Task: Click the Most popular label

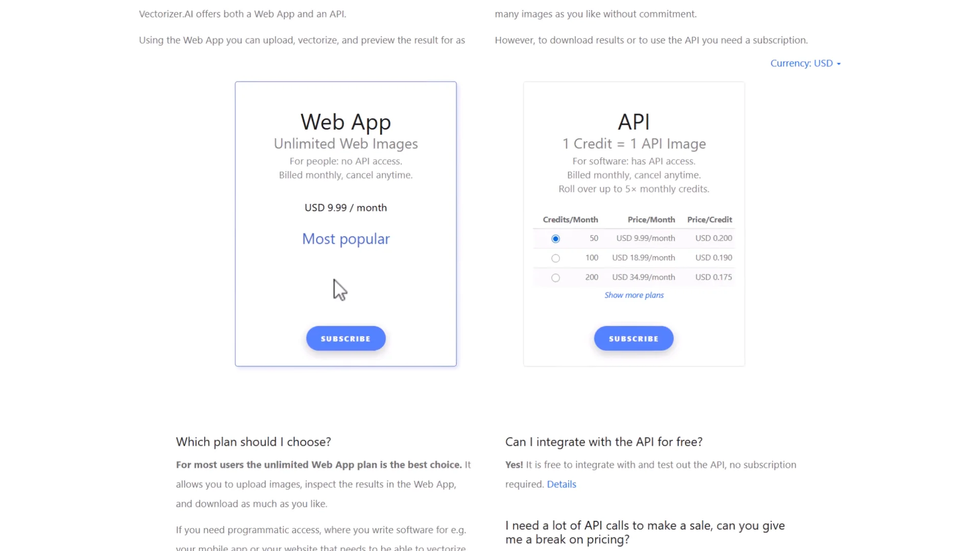Action: pyautogui.click(x=346, y=239)
